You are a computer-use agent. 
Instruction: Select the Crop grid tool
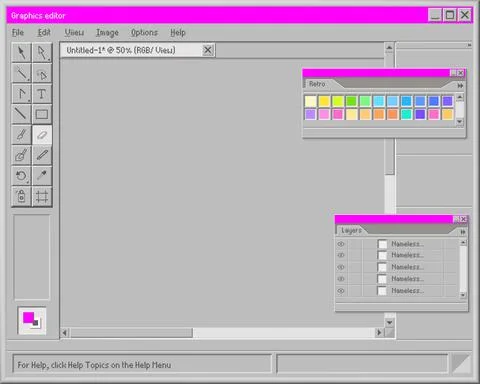pyautogui.click(x=42, y=196)
